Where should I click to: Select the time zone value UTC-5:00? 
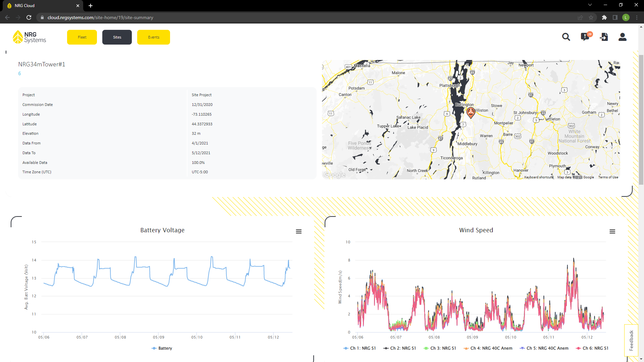200,172
